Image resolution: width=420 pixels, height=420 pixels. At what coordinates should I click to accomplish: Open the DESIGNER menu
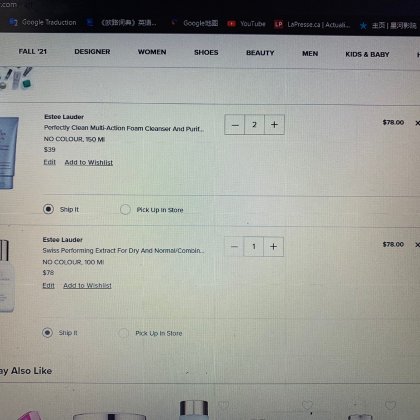click(x=92, y=52)
